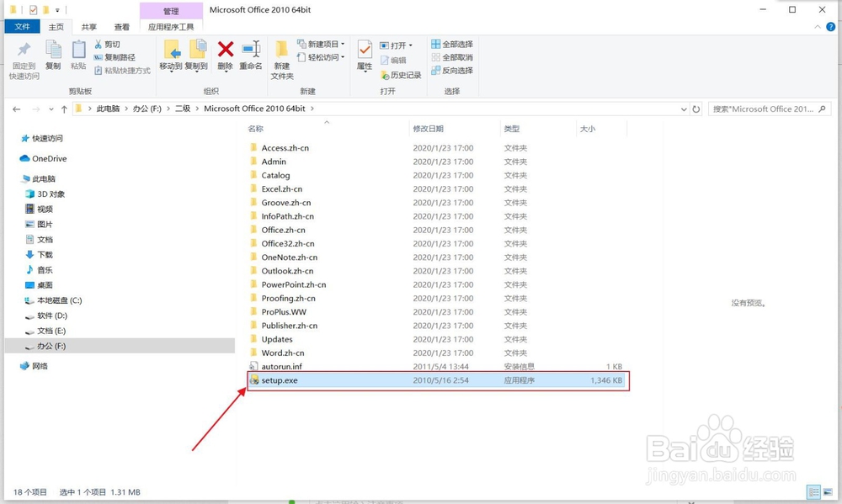The width and height of the screenshot is (842, 504).
Task: Click Invert selection in ribbon
Action: (x=452, y=71)
